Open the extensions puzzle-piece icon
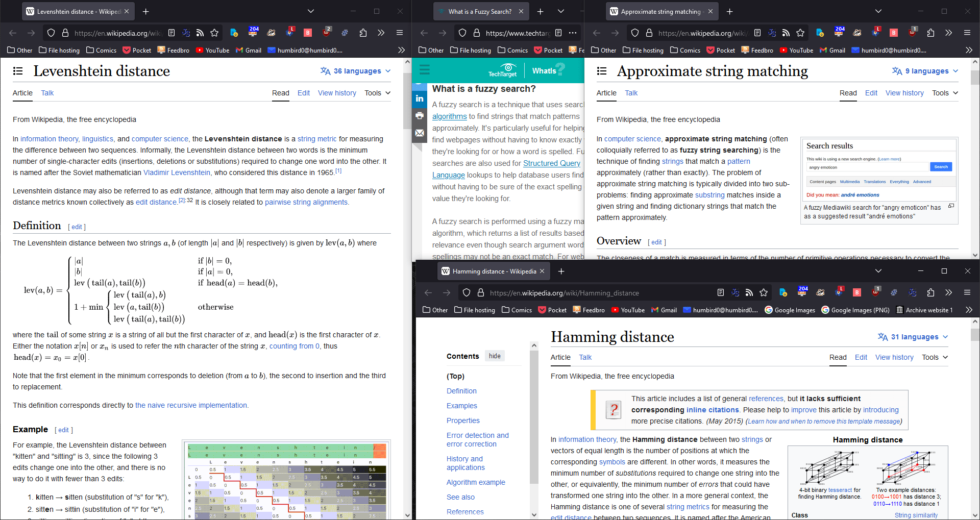 click(363, 33)
